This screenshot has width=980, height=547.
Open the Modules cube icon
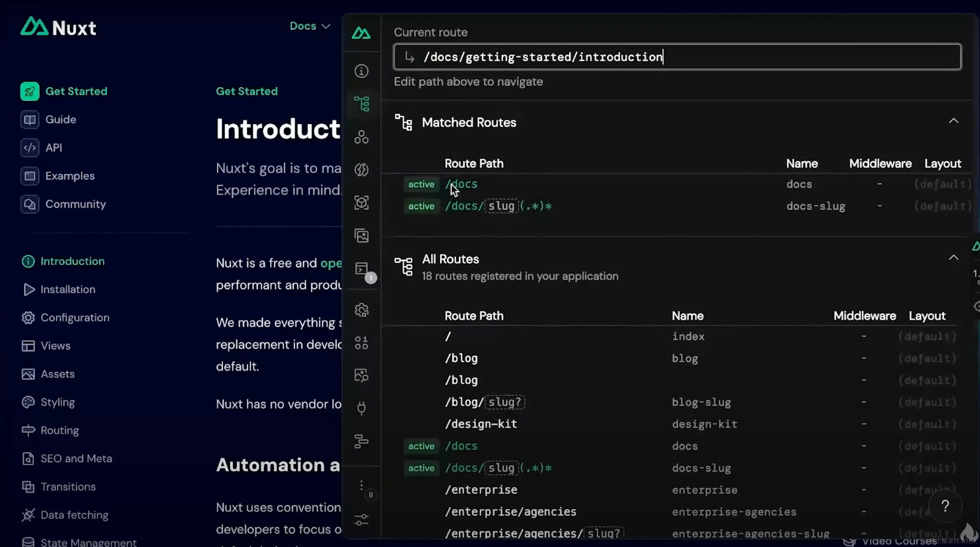(361, 203)
